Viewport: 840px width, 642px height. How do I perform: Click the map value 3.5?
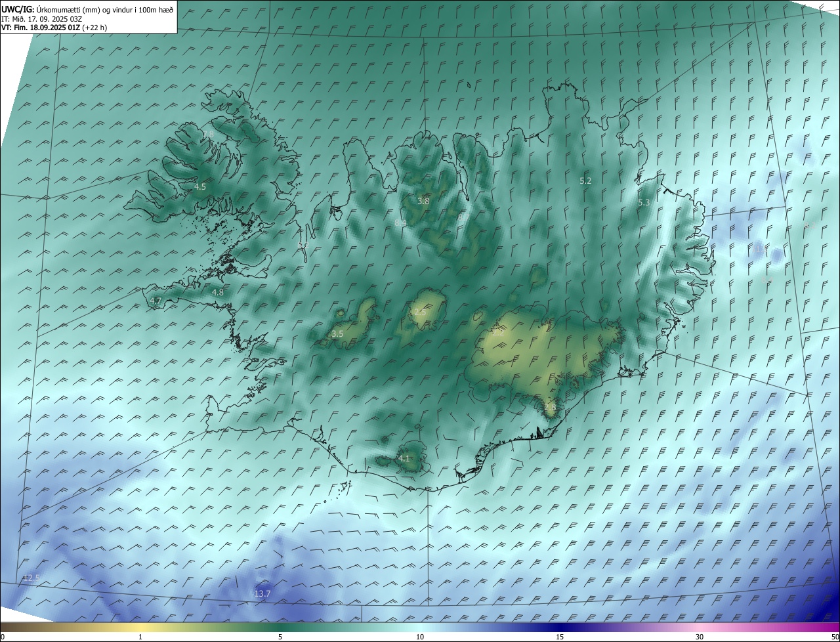point(337,334)
